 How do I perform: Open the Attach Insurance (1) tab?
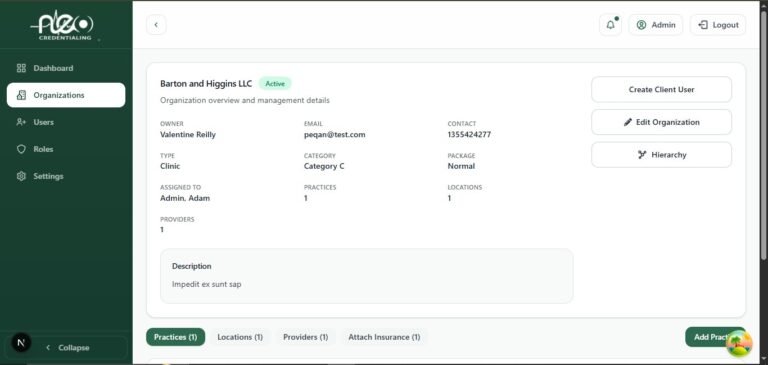[384, 337]
